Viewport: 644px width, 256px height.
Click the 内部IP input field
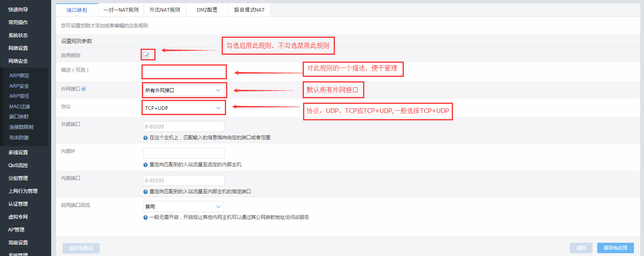(x=183, y=153)
